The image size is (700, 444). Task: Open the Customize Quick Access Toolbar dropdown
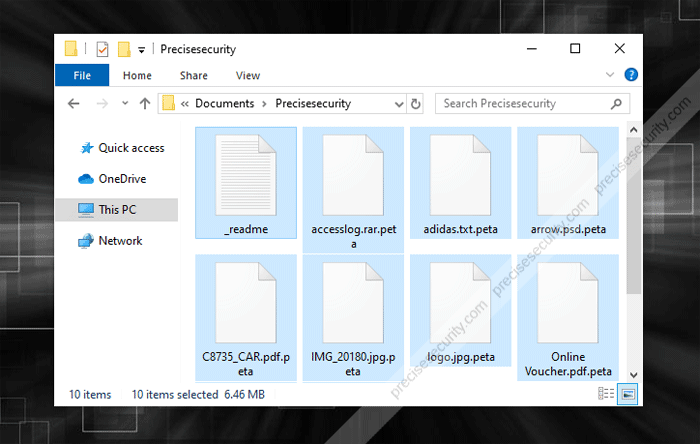(x=141, y=50)
